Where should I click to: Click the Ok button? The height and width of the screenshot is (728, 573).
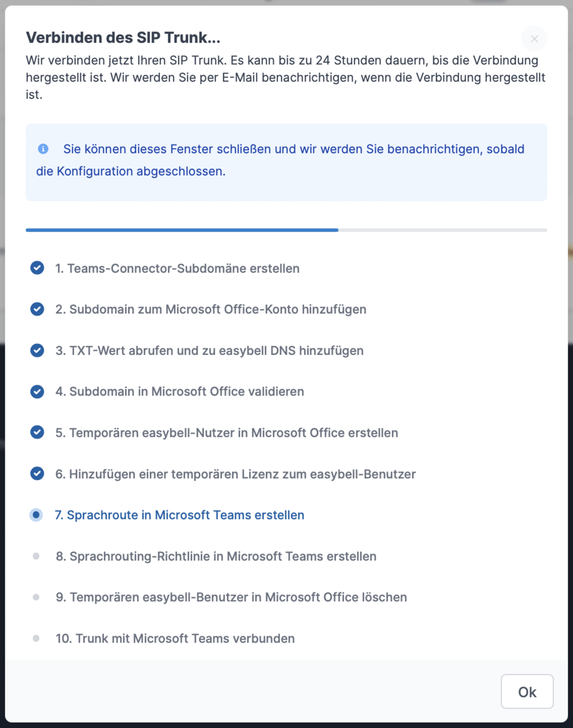[x=527, y=692]
